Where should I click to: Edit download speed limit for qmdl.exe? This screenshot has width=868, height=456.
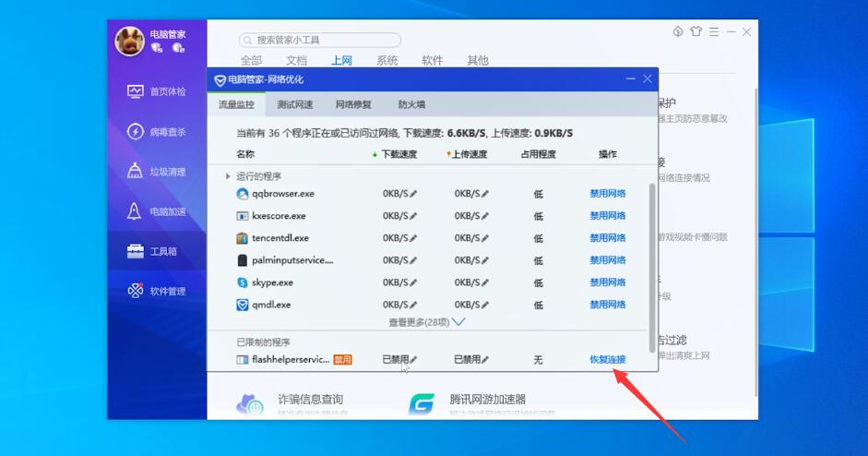point(413,305)
